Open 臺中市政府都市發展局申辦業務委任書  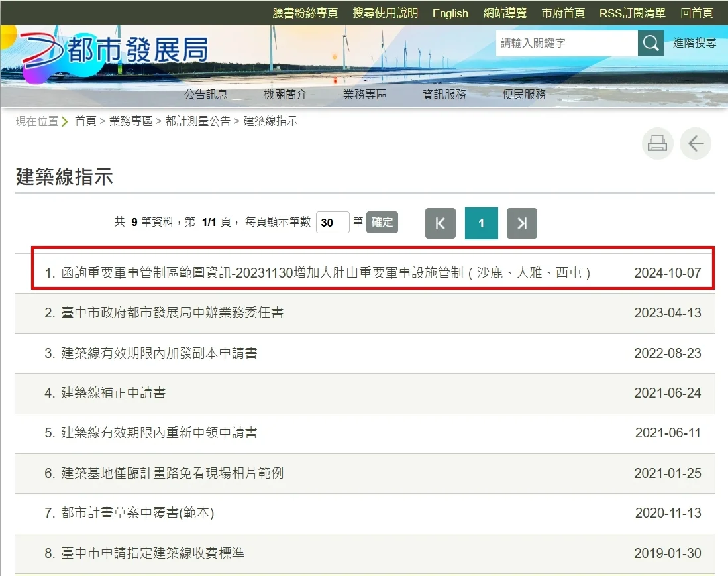pyautogui.click(x=172, y=313)
